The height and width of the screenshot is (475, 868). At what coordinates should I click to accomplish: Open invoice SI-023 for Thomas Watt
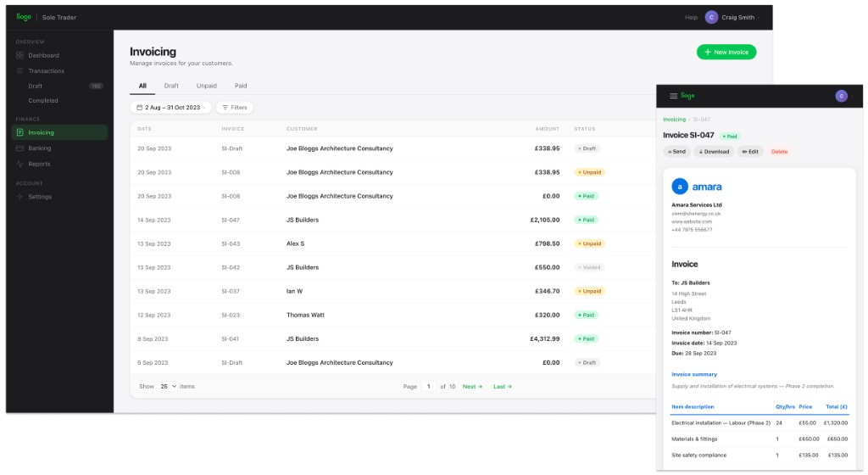(393, 315)
